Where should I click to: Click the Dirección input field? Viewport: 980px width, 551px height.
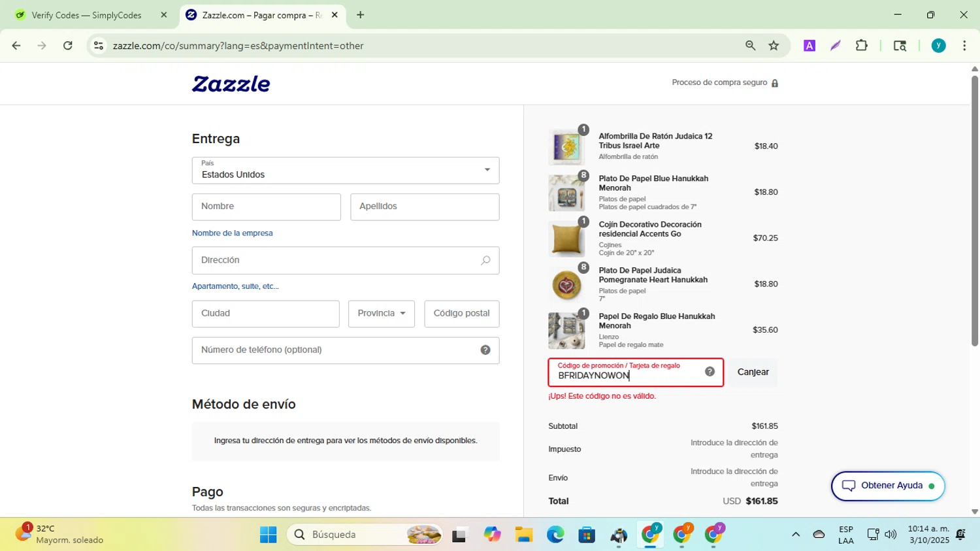pyautogui.click(x=346, y=261)
